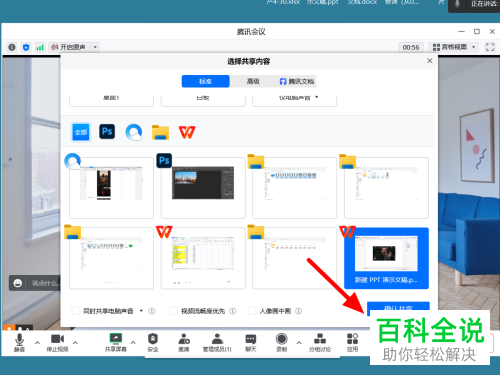Open 分组讨论 breakout rooms icon
Viewport: 500px width, 375px height.
pos(320,342)
